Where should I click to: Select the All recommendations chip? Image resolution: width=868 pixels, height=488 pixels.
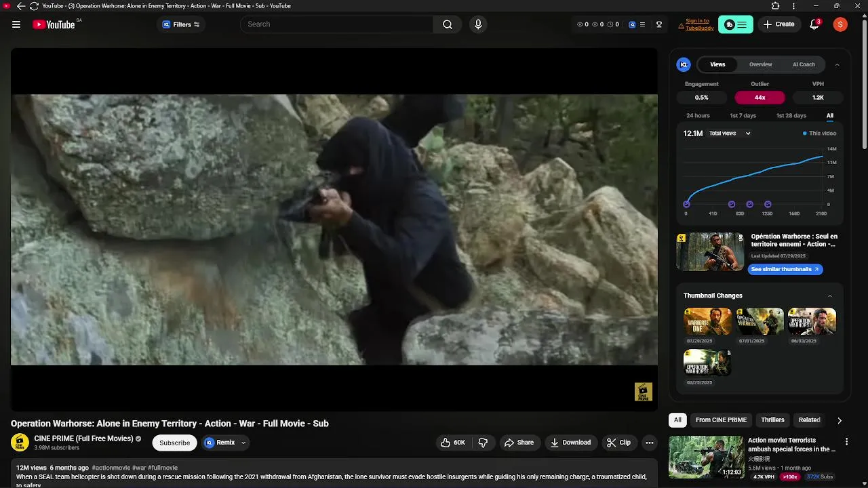(x=677, y=420)
